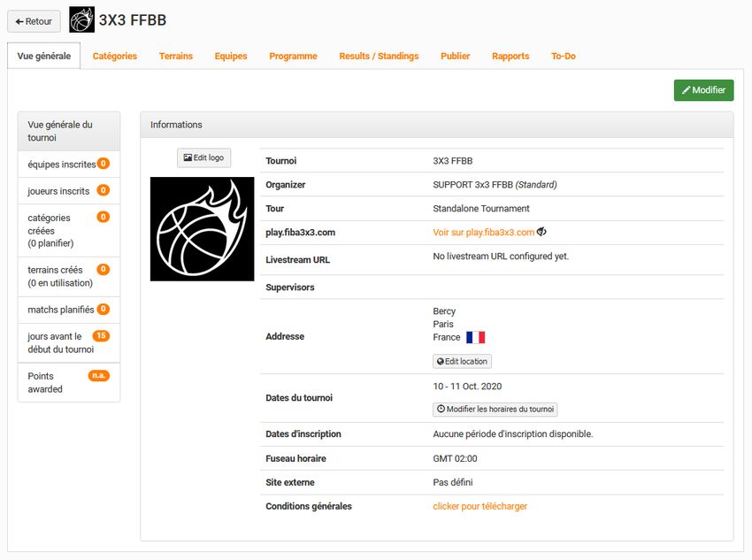Click the green Modifier button
752x560 pixels.
coord(703,90)
